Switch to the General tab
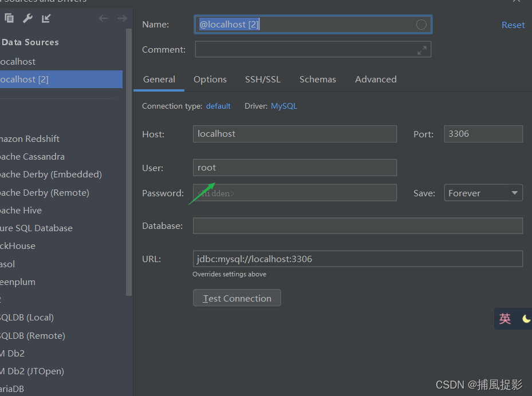 click(x=159, y=80)
